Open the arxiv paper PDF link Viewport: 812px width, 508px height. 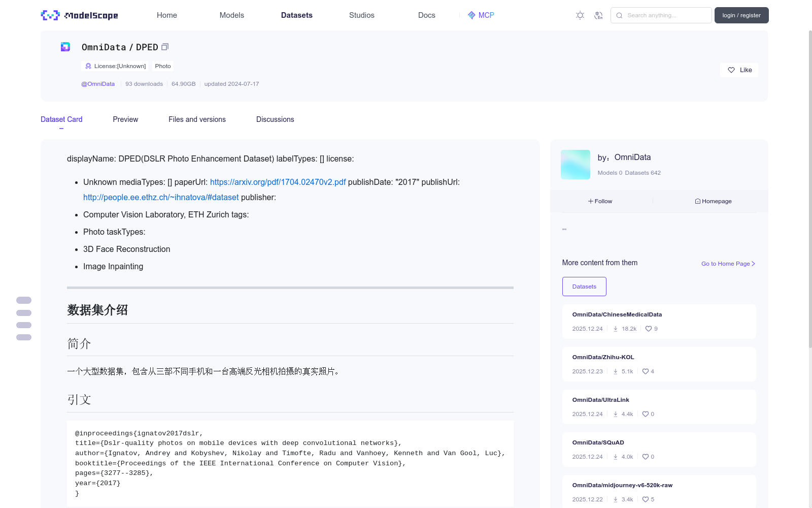tap(278, 182)
